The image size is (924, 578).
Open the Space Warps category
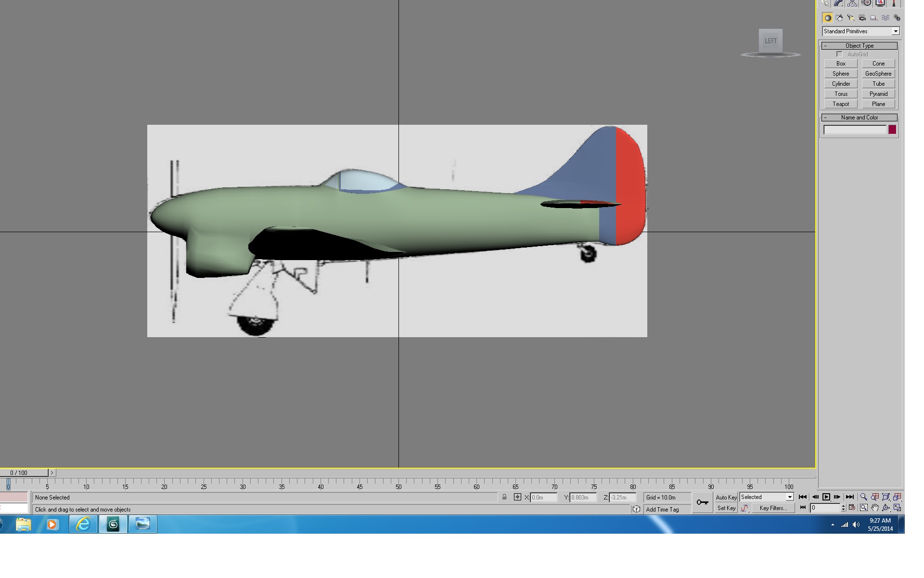(x=885, y=18)
